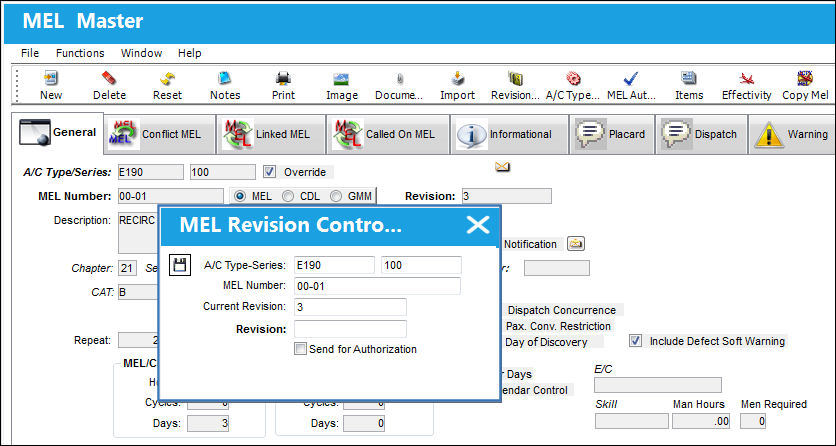Open the File menu
Image resolution: width=836 pixels, height=446 pixels.
click(x=30, y=53)
